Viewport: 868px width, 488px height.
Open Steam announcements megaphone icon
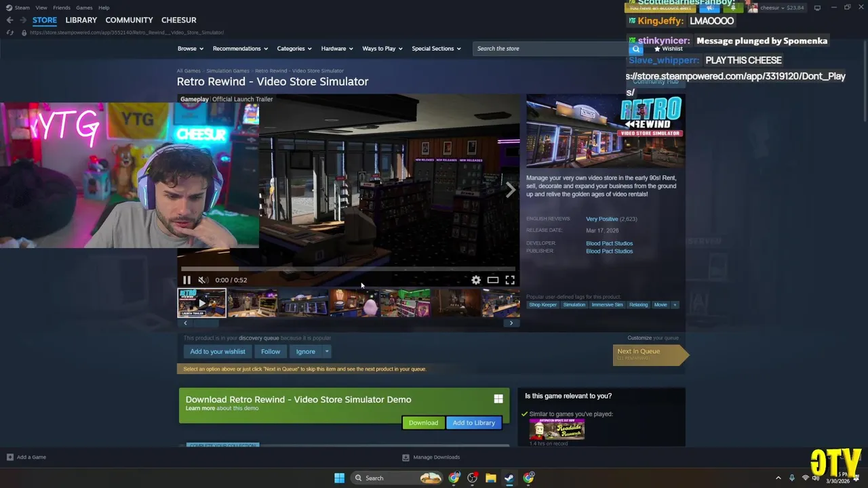click(710, 8)
